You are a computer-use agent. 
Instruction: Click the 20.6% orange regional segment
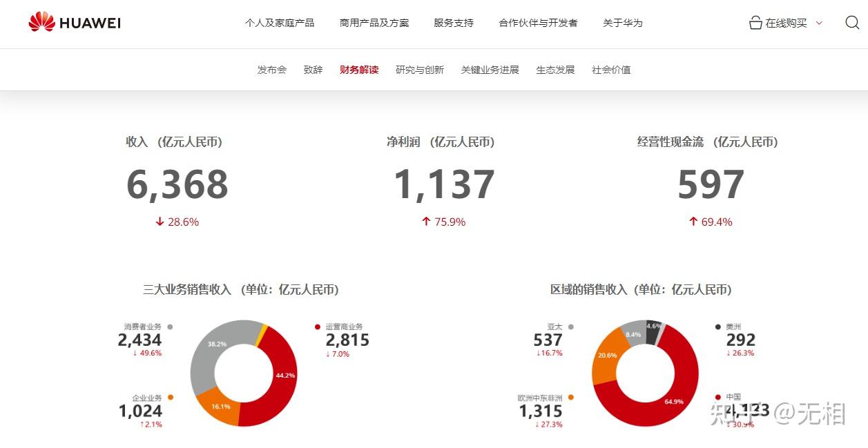(x=606, y=356)
